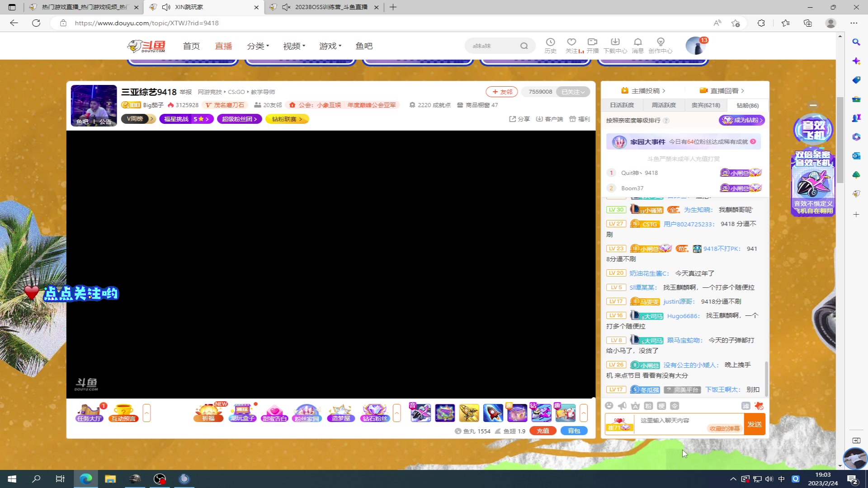This screenshot has height=488, width=868.
Task: Expand the gift list arrow at right end
Action: 584,413
